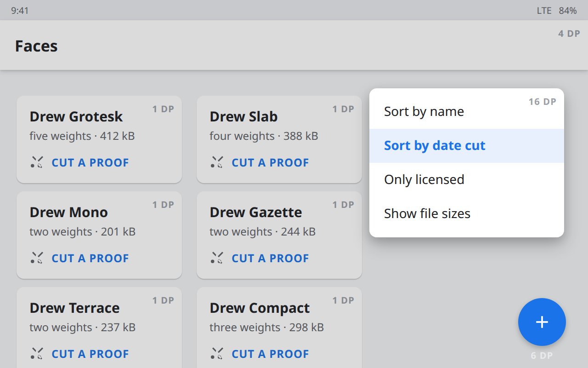Select Sort by name menu option
The image size is (588, 368).
click(467, 112)
